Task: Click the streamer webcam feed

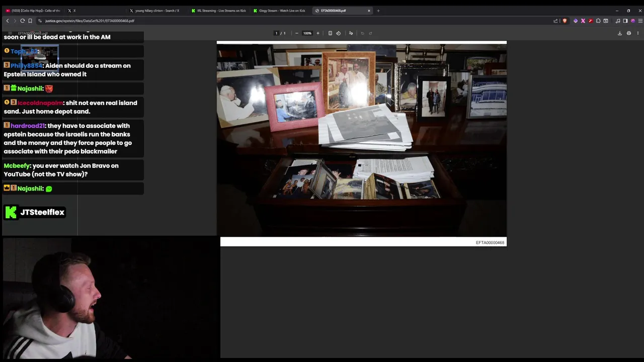Action: (110, 299)
